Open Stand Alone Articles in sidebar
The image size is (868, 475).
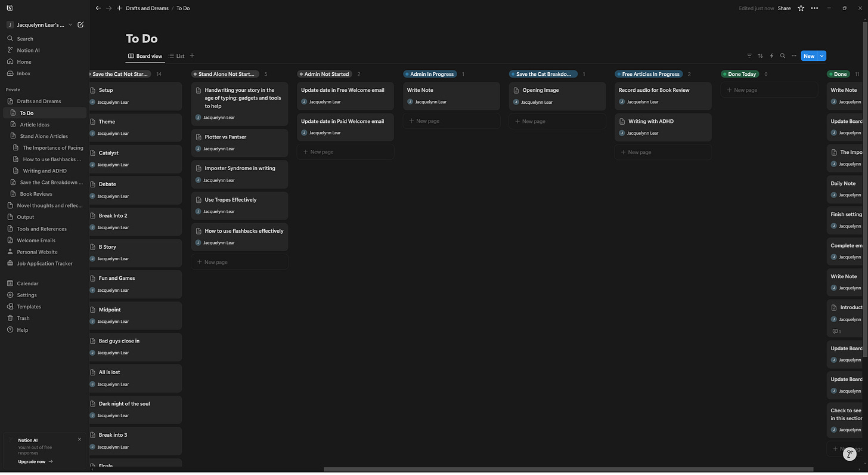[x=44, y=136]
